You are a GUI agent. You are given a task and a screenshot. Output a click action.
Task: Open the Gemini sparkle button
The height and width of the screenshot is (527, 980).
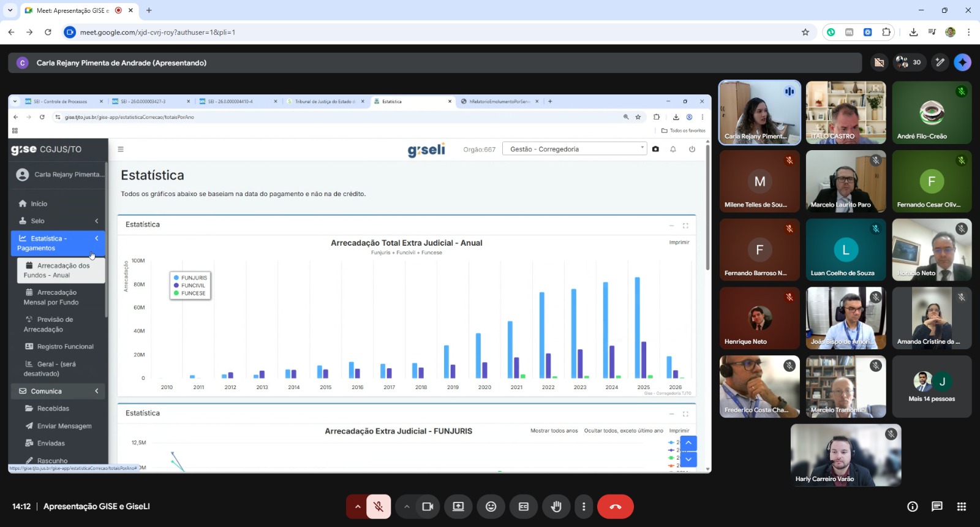tap(962, 63)
